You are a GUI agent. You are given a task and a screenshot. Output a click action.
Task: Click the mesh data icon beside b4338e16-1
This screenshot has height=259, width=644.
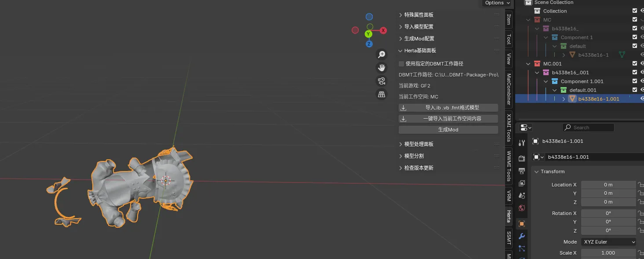pos(622,55)
